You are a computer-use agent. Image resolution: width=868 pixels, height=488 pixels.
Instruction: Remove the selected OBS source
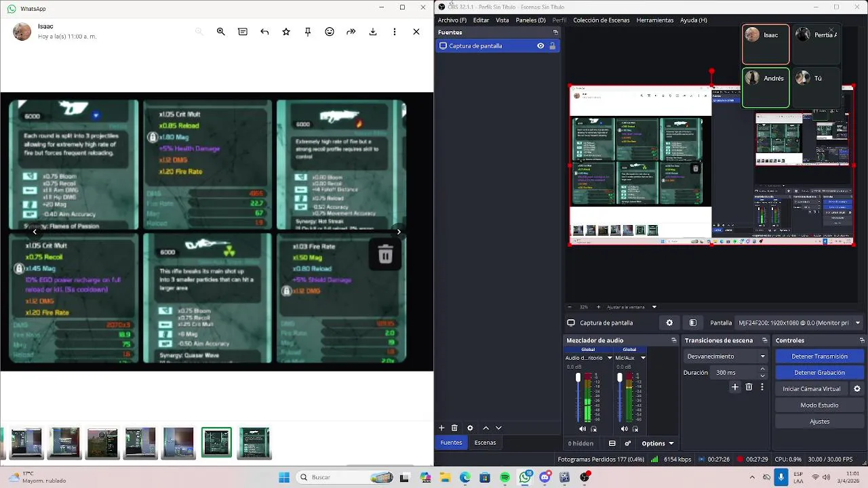pos(454,428)
